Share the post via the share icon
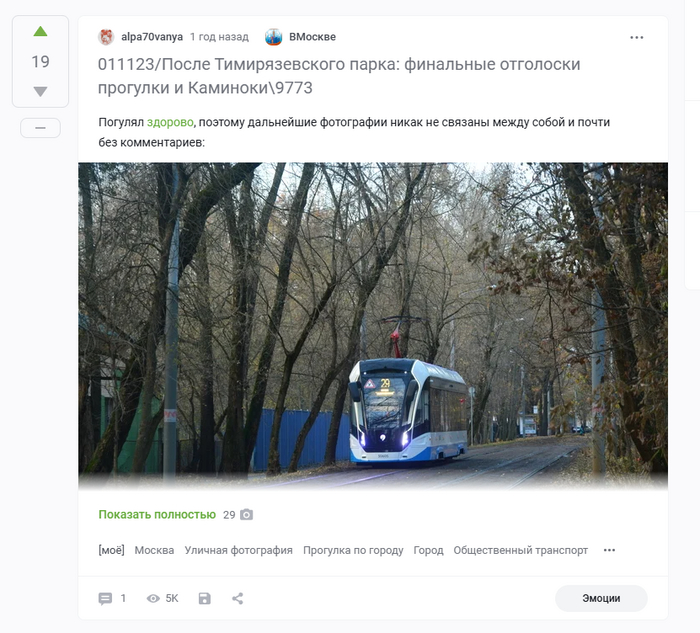The width and height of the screenshot is (700, 633). [238, 599]
